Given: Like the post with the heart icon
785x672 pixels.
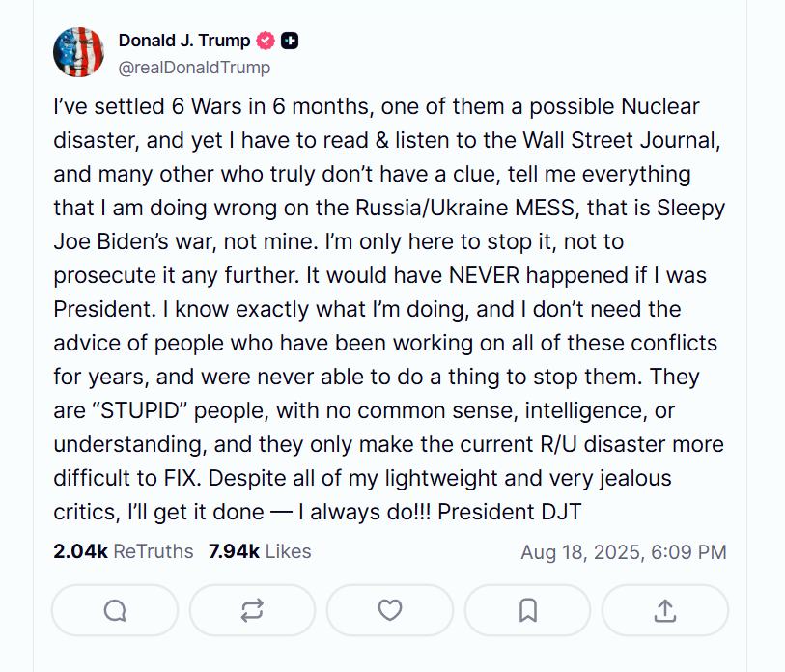Looking at the screenshot, I should (x=389, y=610).
